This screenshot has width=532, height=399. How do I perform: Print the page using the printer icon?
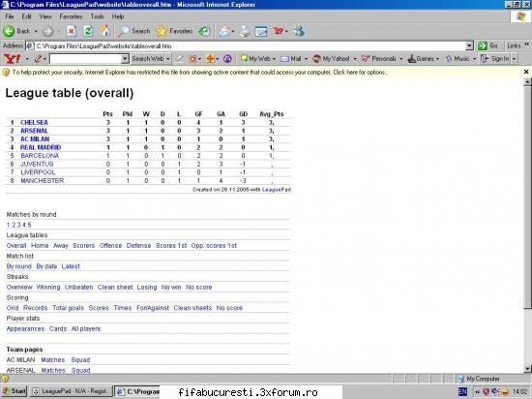[x=244, y=31]
